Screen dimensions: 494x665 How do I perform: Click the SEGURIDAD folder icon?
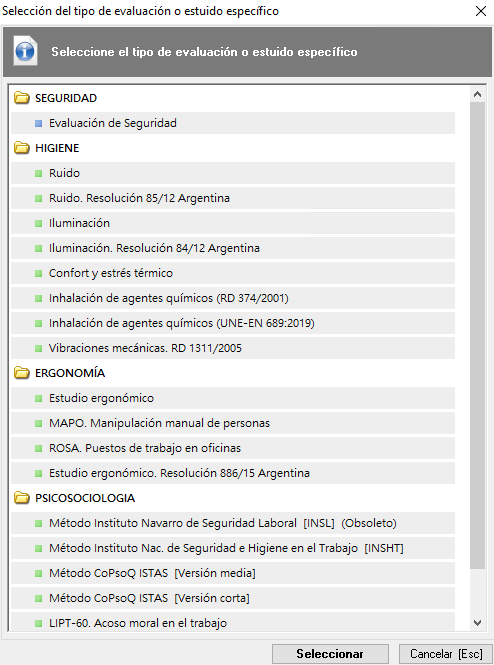[x=22, y=98]
